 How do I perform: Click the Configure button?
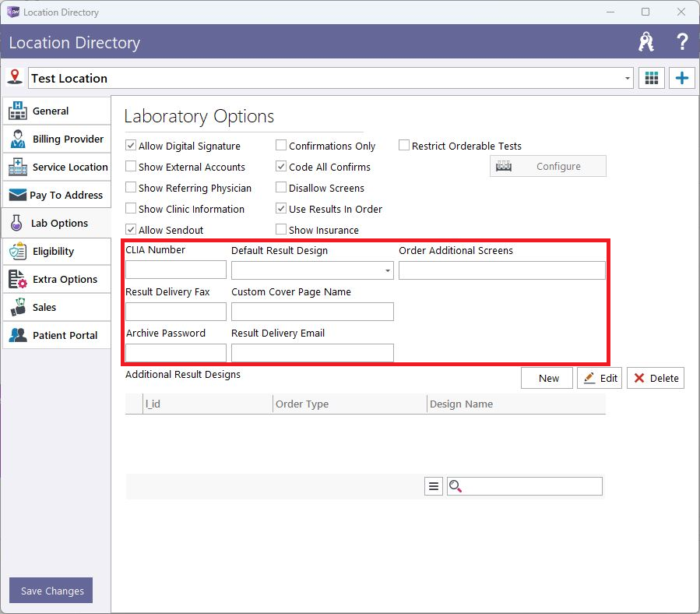[x=547, y=166]
